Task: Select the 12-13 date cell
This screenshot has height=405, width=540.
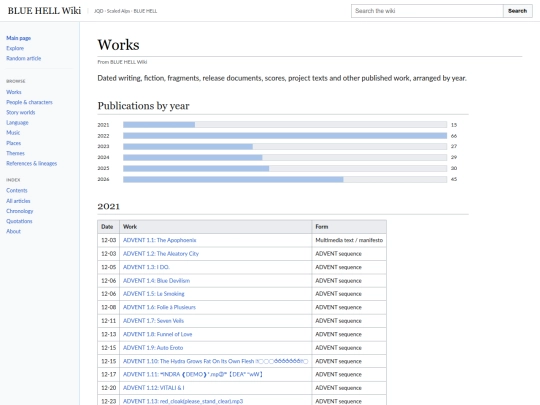Action: [x=108, y=334]
